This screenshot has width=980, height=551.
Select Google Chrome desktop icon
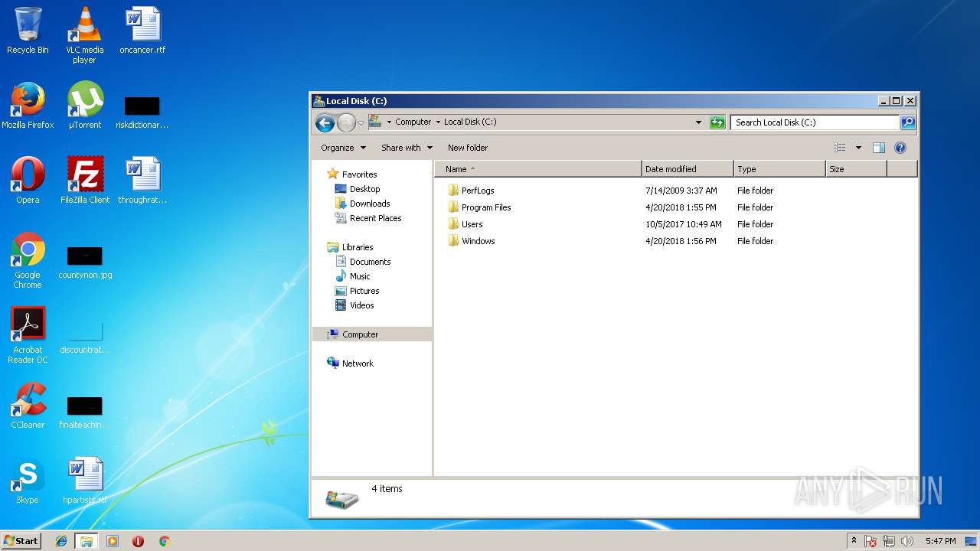[x=28, y=260]
